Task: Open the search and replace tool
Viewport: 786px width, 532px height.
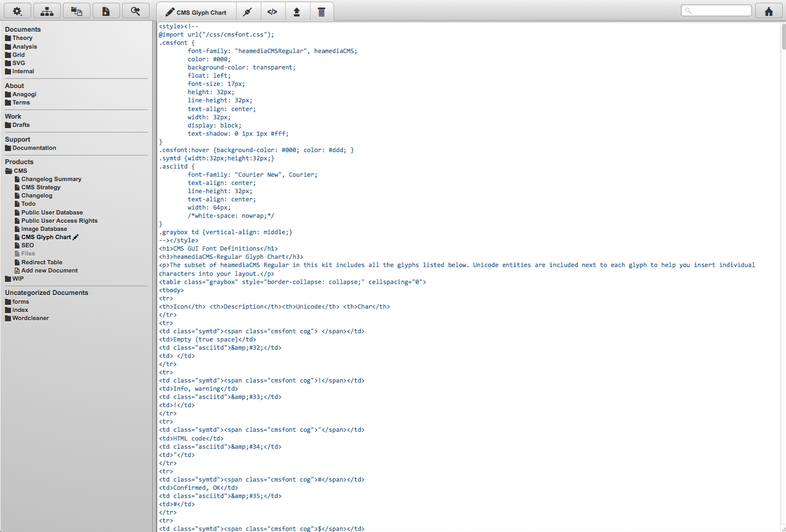Action: (x=136, y=11)
